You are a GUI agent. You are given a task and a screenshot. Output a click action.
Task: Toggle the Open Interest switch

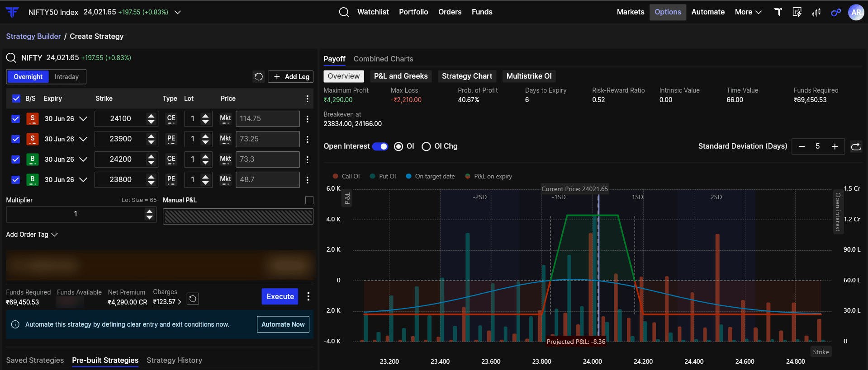380,146
